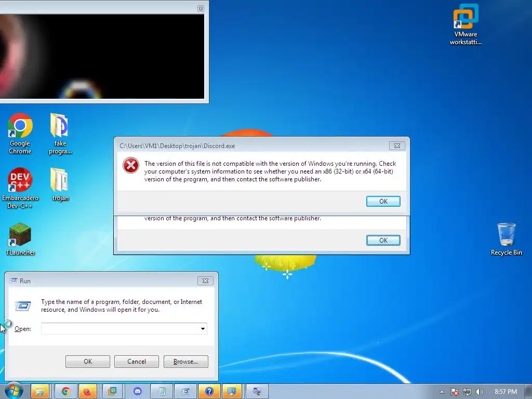Switch to Discord in the taskbar

click(x=137, y=392)
